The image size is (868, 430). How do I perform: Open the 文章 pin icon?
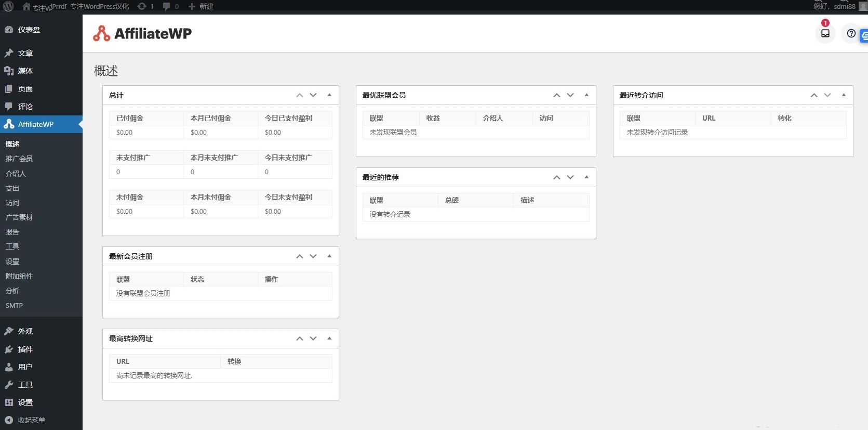pos(9,53)
